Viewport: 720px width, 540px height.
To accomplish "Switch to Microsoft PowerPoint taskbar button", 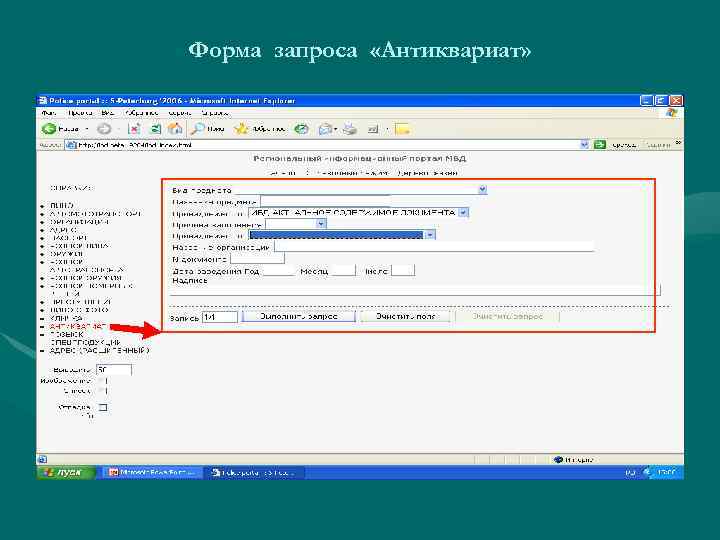I will [x=152, y=472].
